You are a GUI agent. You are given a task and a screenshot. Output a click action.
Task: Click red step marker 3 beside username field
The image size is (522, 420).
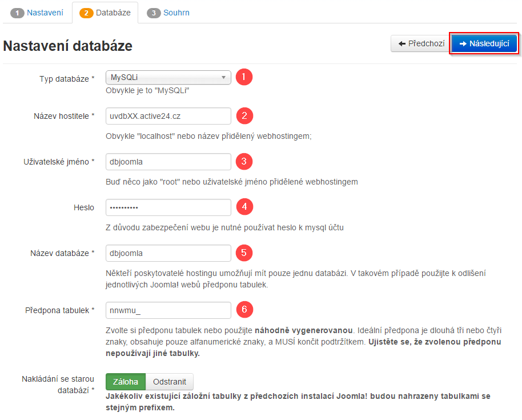tap(244, 162)
